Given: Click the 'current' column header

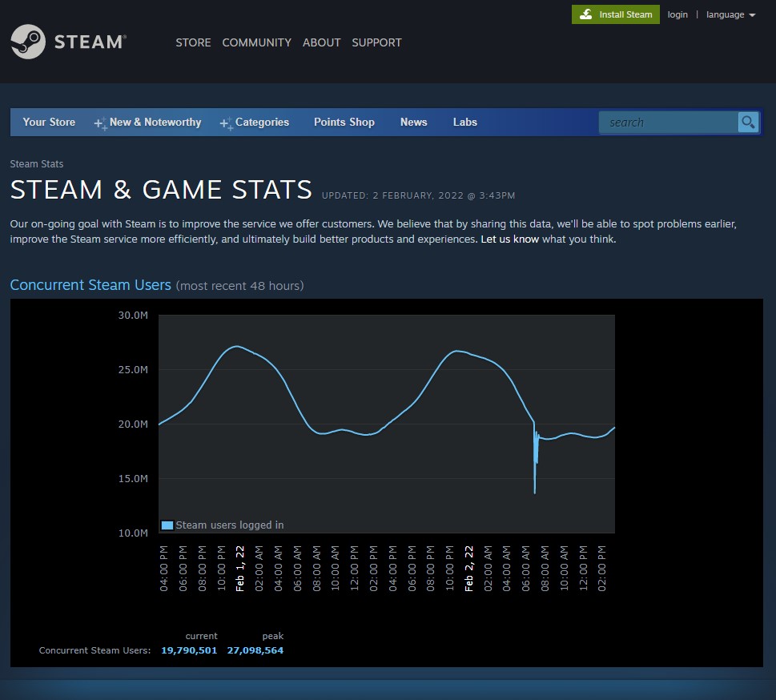Looking at the screenshot, I should (x=201, y=636).
